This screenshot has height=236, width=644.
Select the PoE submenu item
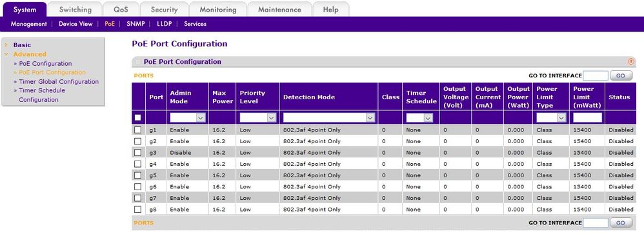[x=110, y=24]
